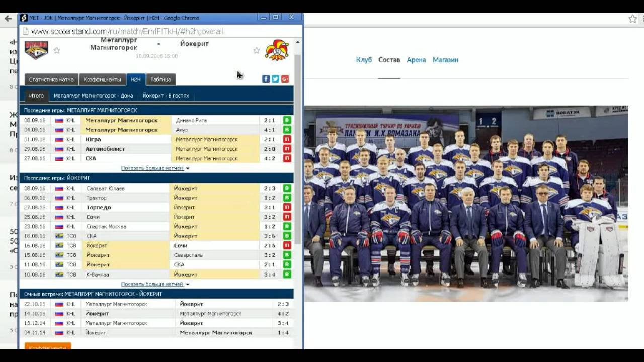
Task: Click the 1:4 score in head-to-head list
Action: [x=283, y=333]
